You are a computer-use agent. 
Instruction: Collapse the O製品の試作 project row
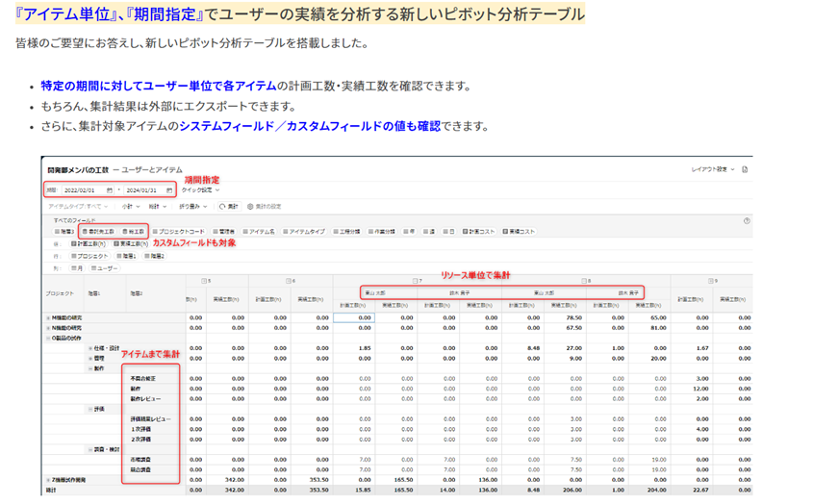(x=48, y=338)
